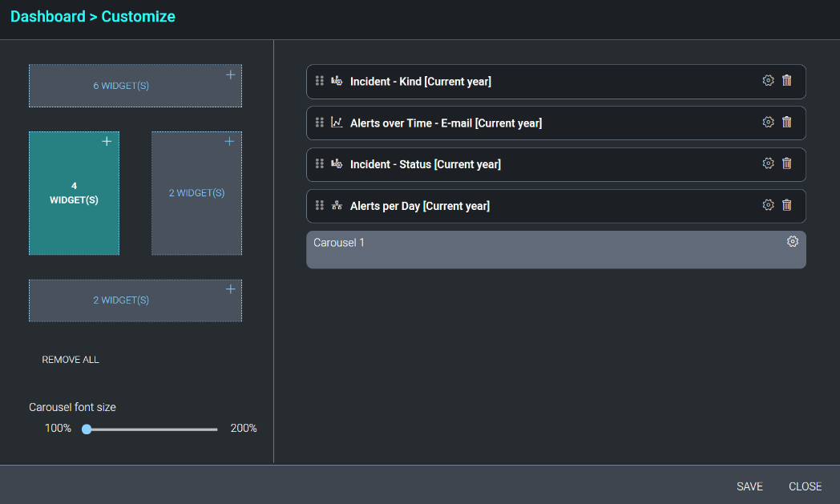840x504 pixels.
Task: Add a widget to the top 6 widget zone
Action: tap(230, 74)
